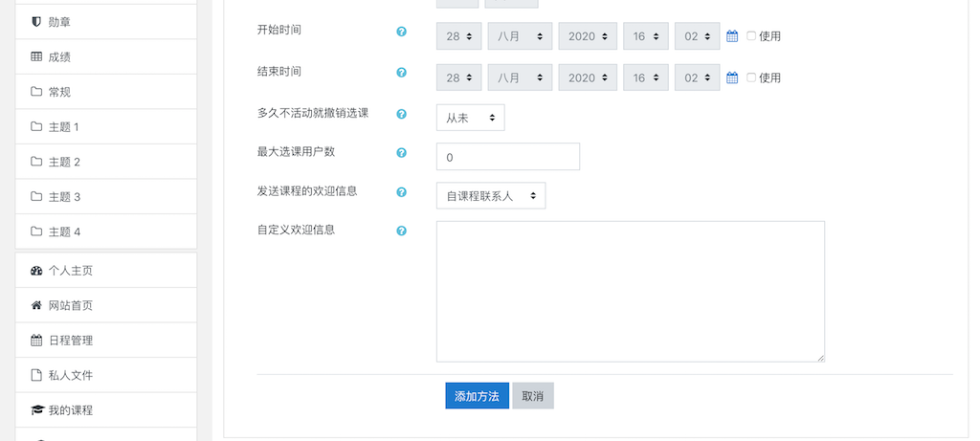Show help for 多久不活动就撤销选课
The width and height of the screenshot is (980, 441).
coord(402,114)
